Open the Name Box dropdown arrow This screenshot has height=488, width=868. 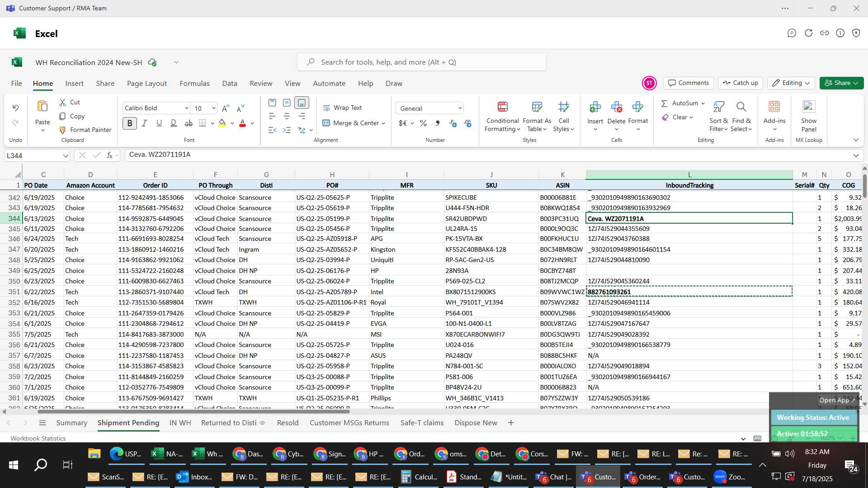click(x=66, y=156)
